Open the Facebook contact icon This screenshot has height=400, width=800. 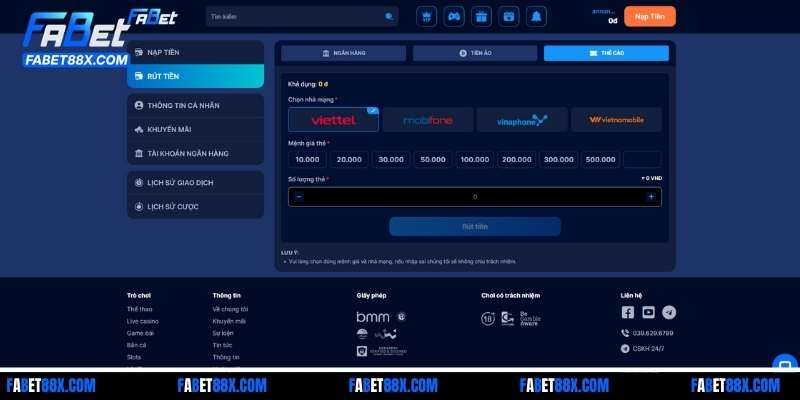click(628, 312)
